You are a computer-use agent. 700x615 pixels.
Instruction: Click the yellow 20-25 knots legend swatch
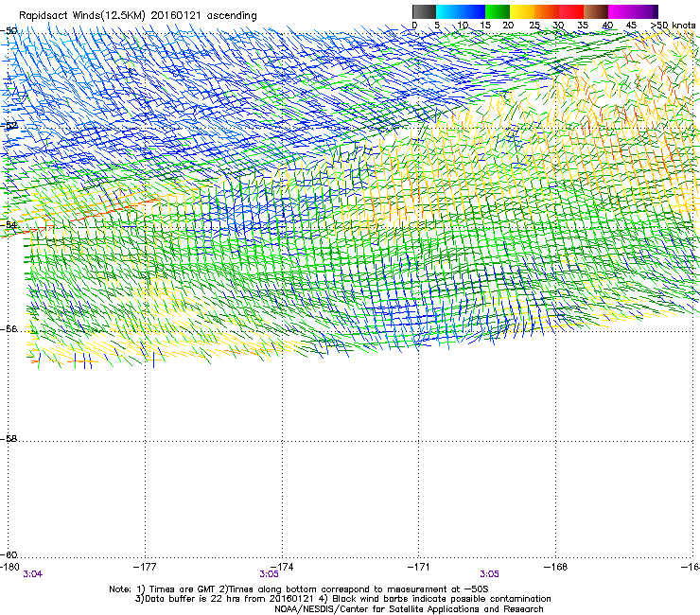click(522, 11)
